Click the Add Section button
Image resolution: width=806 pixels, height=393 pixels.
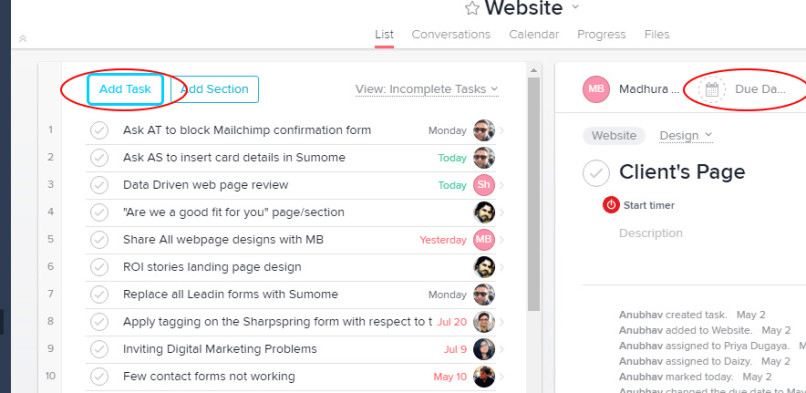tap(214, 89)
